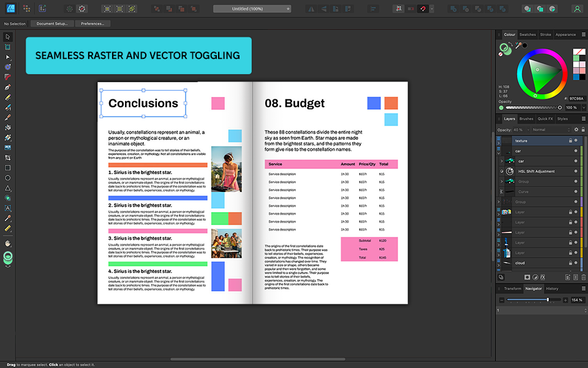Screen dimensions: 588x368
Task: Click the navigator zoom out minus
Action: point(502,300)
